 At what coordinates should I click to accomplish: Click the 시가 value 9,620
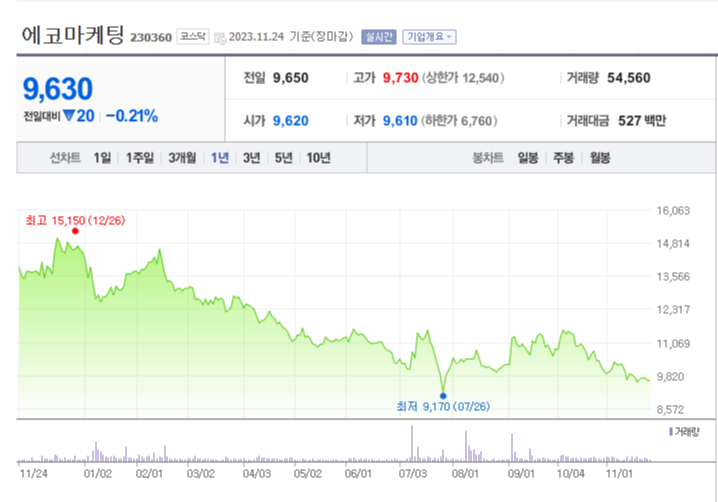pyautogui.click(x=291, y=121)
